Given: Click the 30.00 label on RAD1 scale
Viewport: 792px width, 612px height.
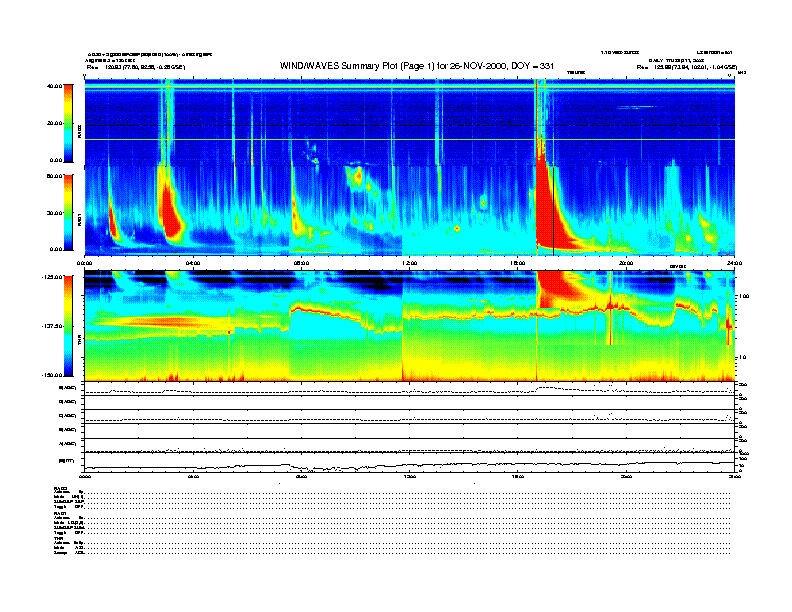Looking at the screenshot, I should tap(54, 213).
